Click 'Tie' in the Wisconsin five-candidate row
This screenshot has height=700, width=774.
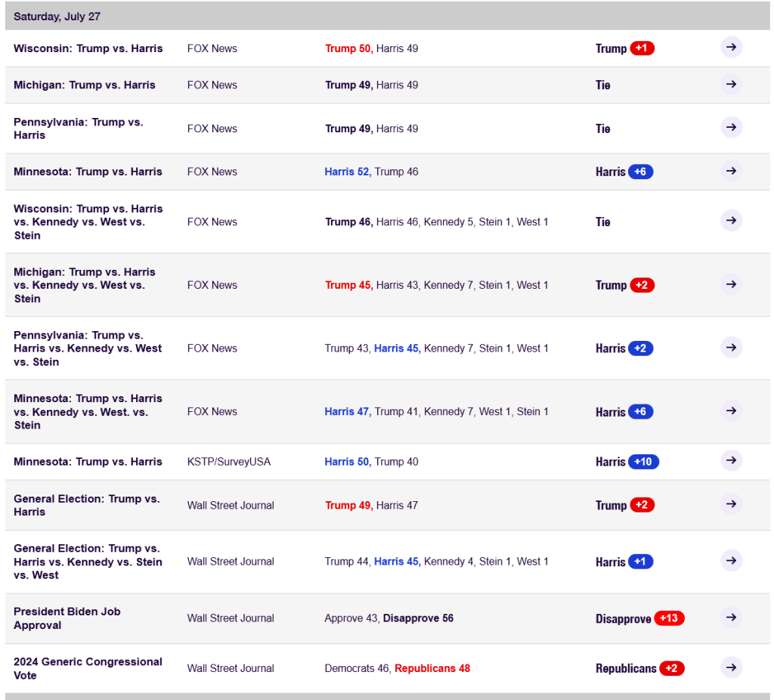pyautogui.click(x=602, y=222)
